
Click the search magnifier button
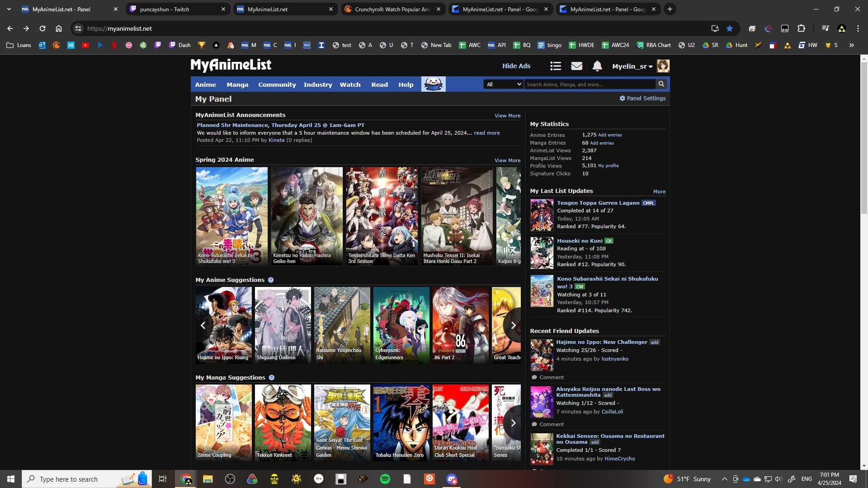pos(661,84)
